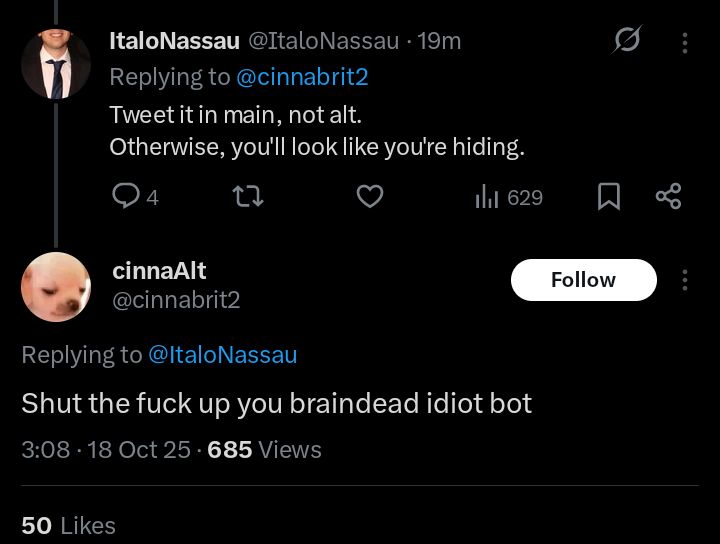Bookmark ItaloNassau's tweet
The height and width of the screenshot is (544, 720).
(608, 197)
